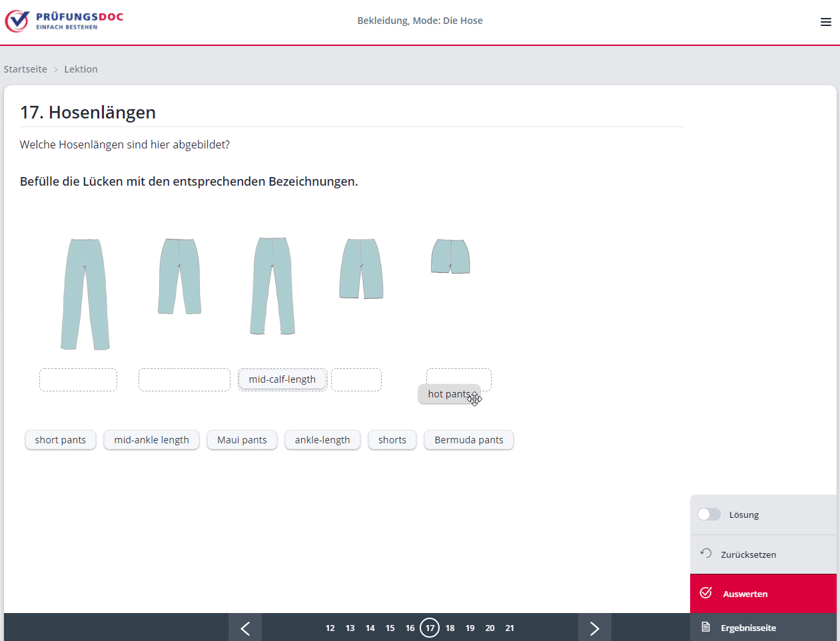Click the Ergebnisseite document icon

pyautogui.click(x=706, y=627)
